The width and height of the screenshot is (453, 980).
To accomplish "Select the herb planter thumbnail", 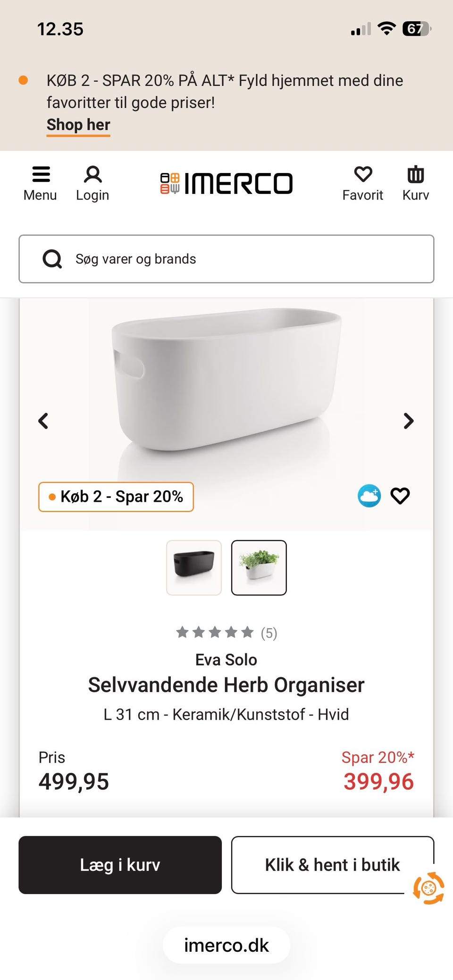I will pyautogui.click(x=259, y=568).
